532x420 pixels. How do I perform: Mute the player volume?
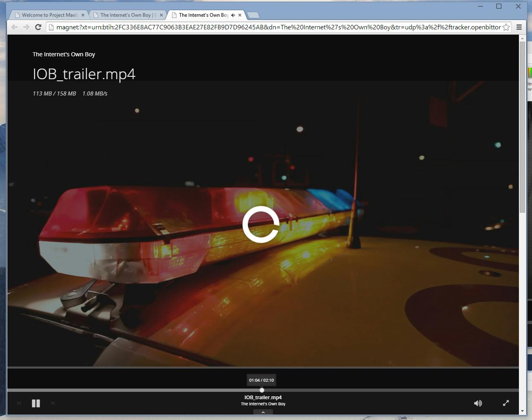478,403
